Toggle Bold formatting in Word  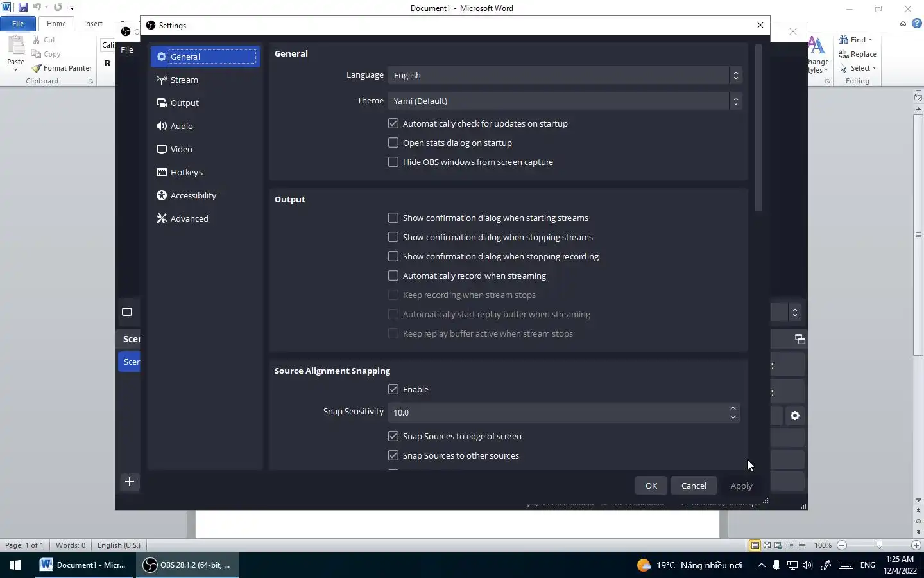pos(107,63)
